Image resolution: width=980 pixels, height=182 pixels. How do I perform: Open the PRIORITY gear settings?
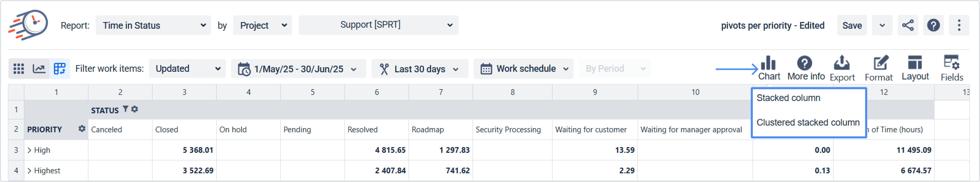coord(82,129)
